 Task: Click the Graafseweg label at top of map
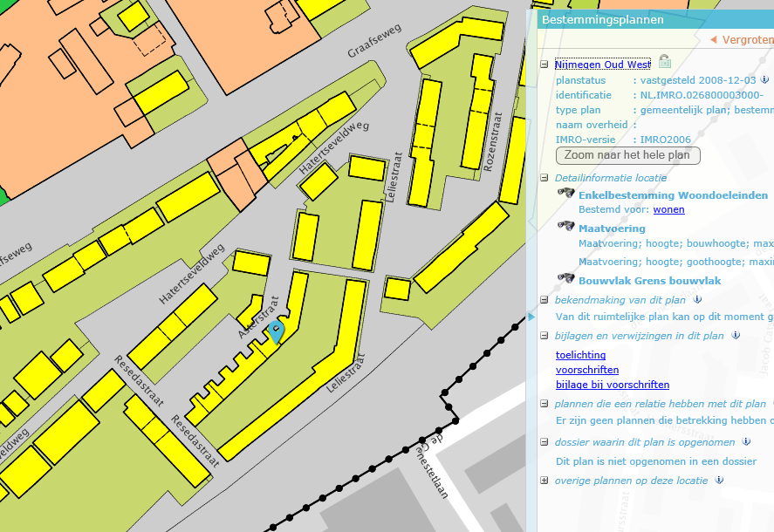[374, 40]
